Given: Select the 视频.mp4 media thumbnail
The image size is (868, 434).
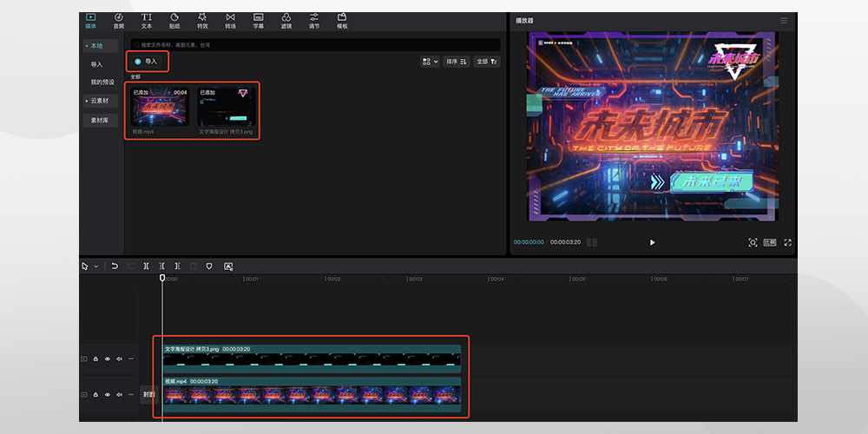Looking at the screenshot, I should pyautogui.click(x=160, y=106).
